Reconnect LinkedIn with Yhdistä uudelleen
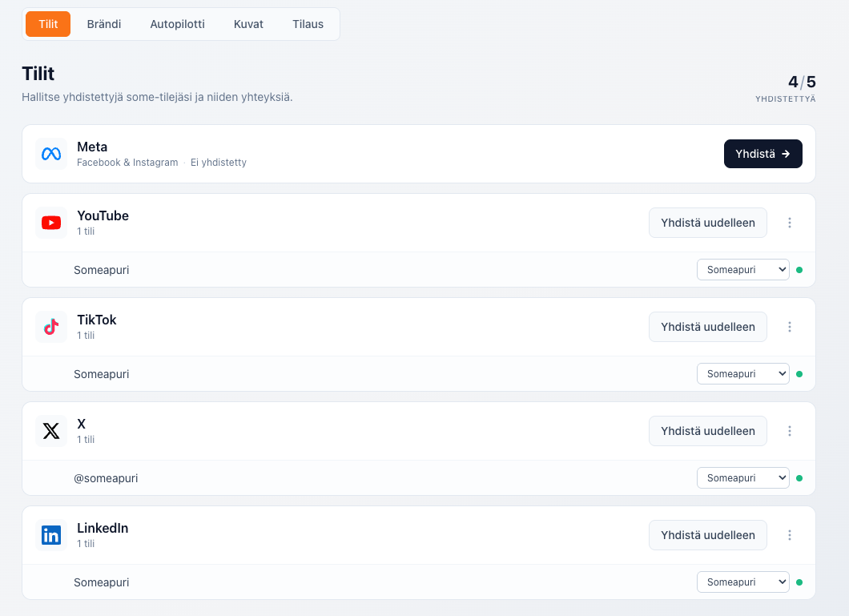The height and width of the screenshot is (616, 849). pyautogui.click(x=708, y=535)
